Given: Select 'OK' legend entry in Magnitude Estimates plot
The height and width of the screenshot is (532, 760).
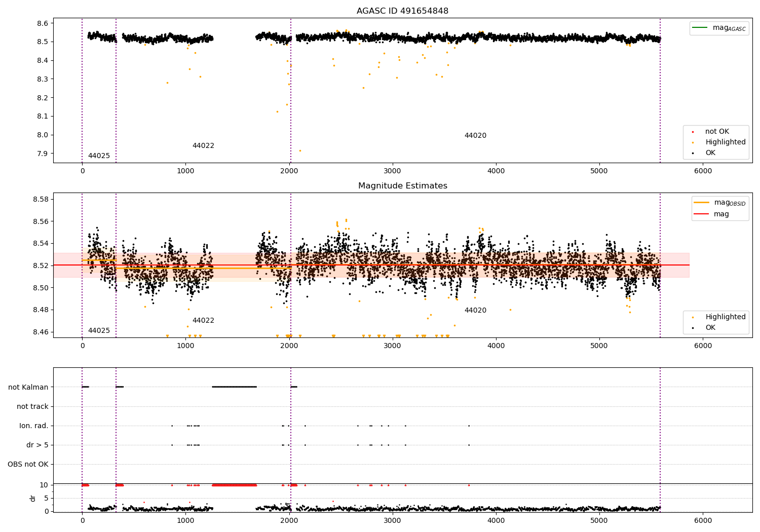Looking at the screenshot, I should click(710, 328).
